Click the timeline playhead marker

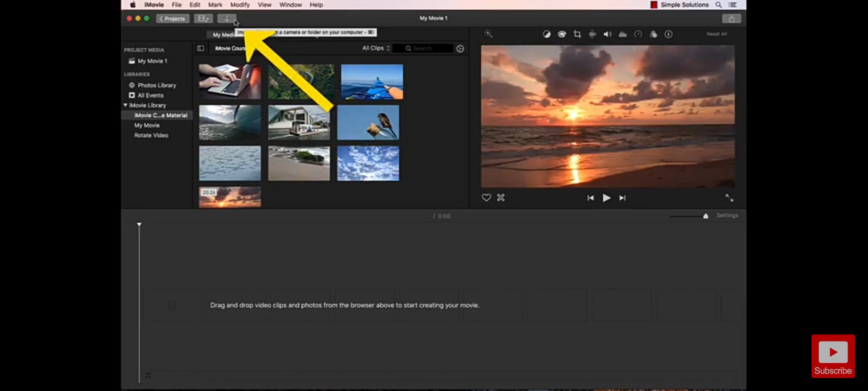139,224
